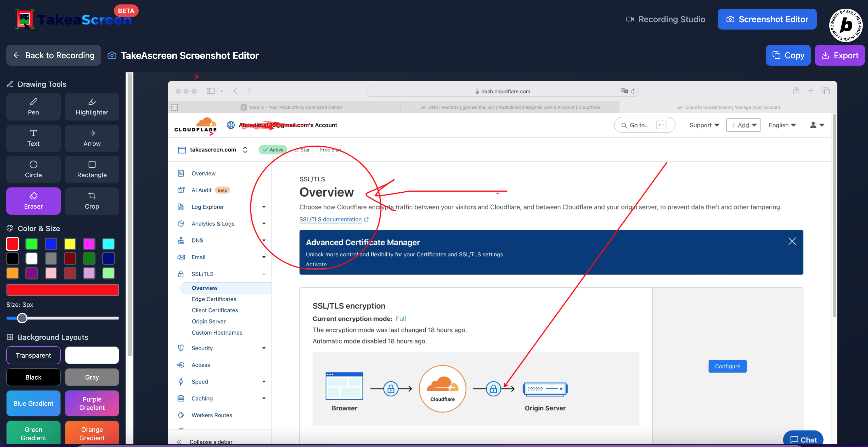Select the Rectangle shape tool
The image size is (868, 447).
tap(92, 169)
